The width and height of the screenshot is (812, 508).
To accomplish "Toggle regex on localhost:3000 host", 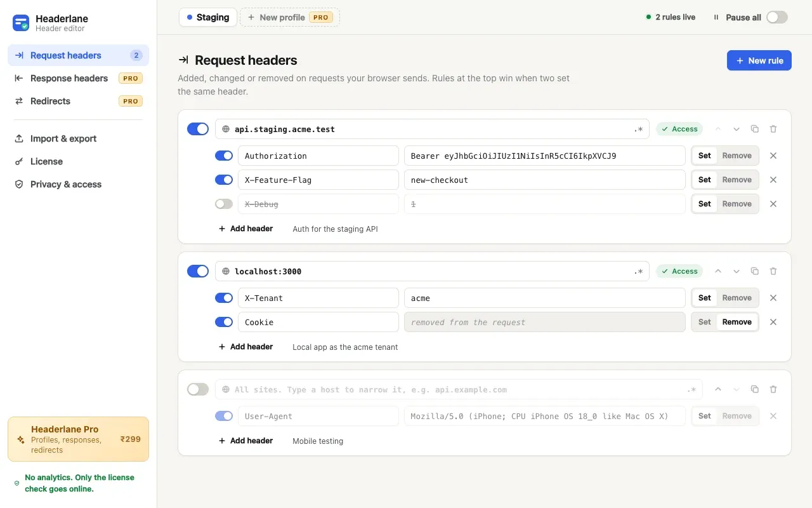I will pos(638,271).
